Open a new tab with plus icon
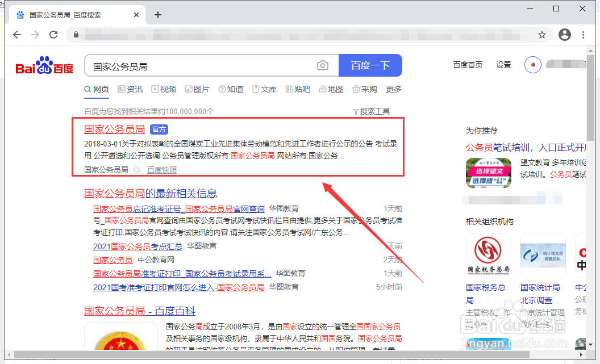 (157, 15)
